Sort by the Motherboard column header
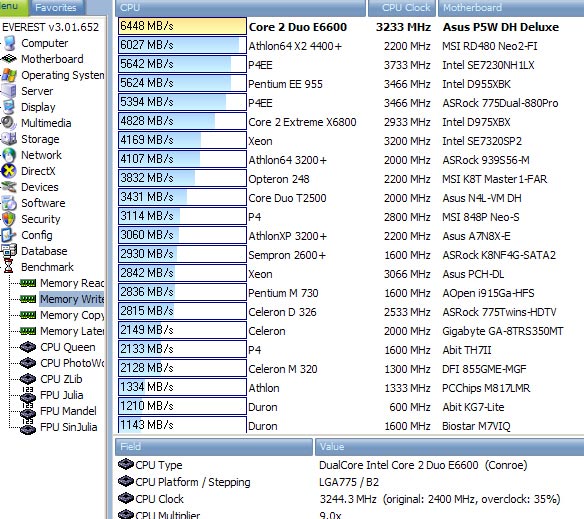584x519 pixels. [511, 8]
